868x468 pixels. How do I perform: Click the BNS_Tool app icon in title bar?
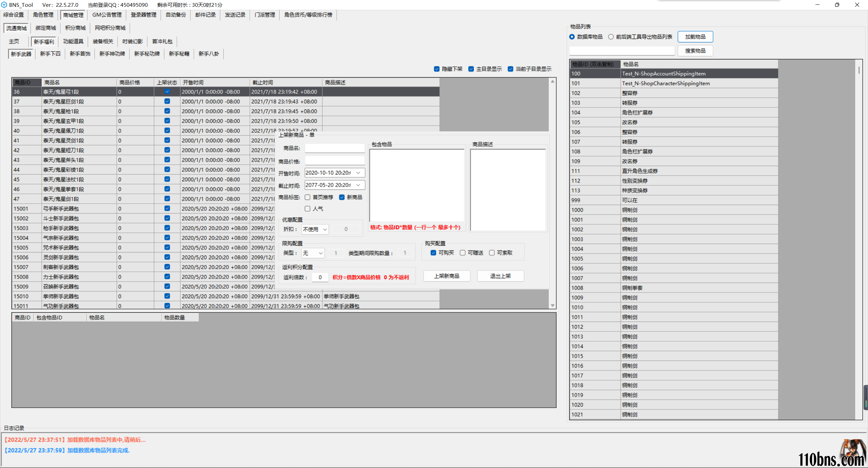click(x=4, y=5)
